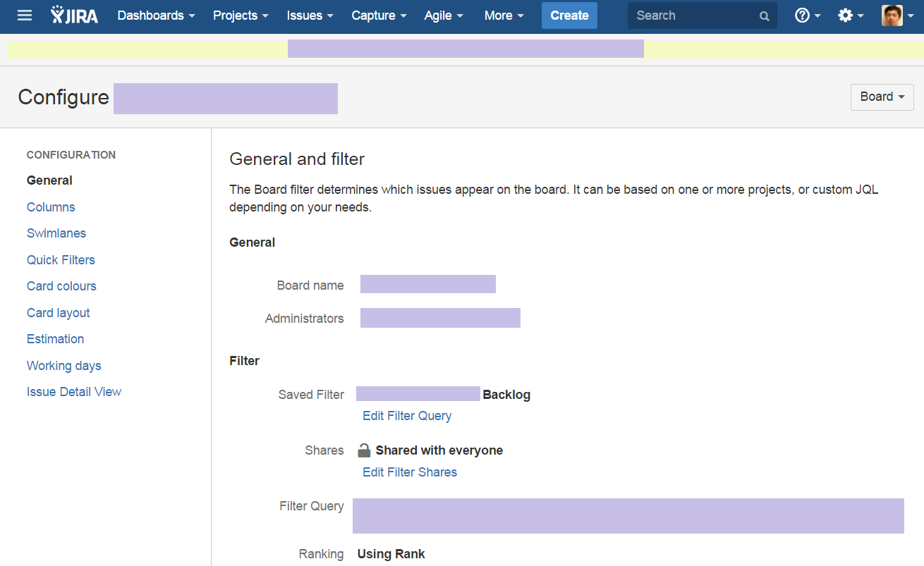Viewport: 924px width, 566px height.
Task: Open the Capture menu
Action: tap(379, 16)
